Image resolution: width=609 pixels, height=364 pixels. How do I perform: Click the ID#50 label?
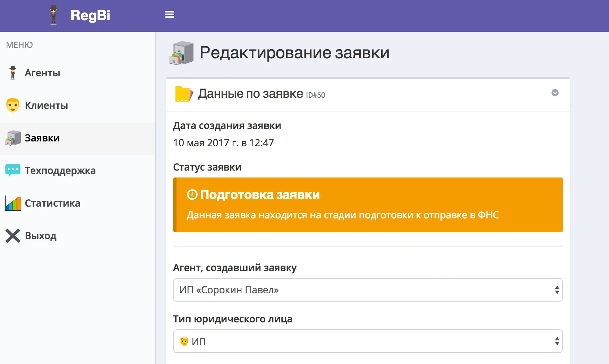point(316,95)
